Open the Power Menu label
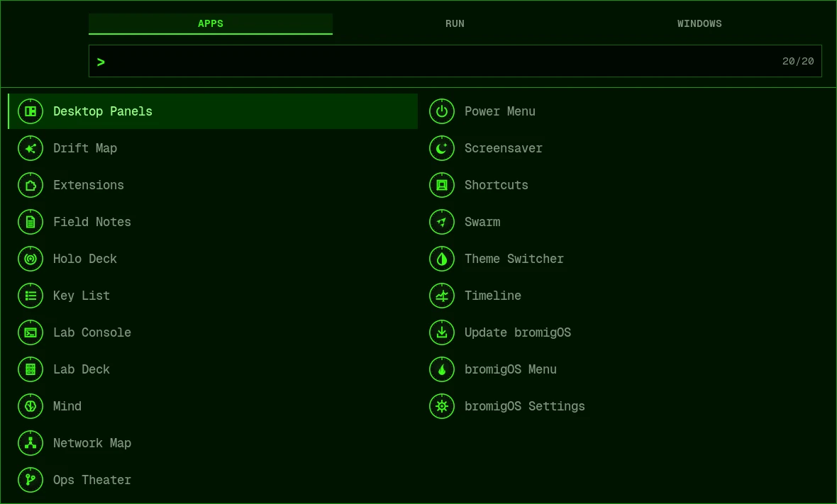837x504 pixels. (x=499, y=111)
